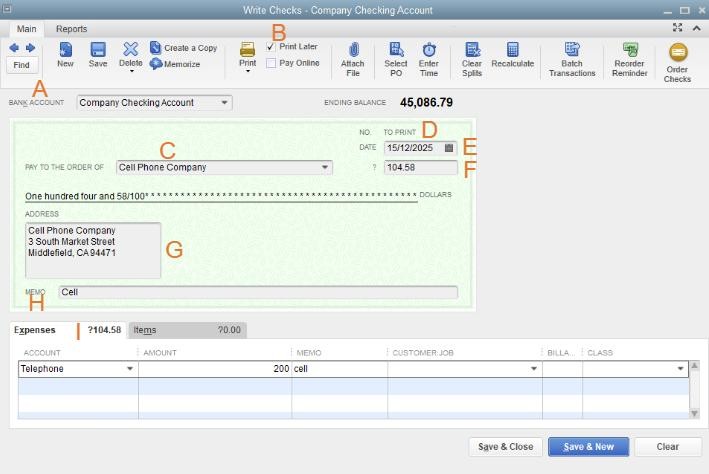Open Reorder Reminder
This screenshot has width=709, height=474.
[x=629, y=59]
